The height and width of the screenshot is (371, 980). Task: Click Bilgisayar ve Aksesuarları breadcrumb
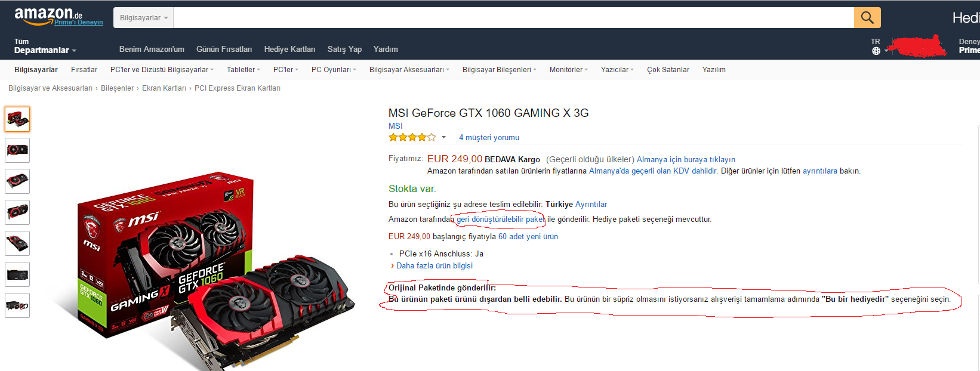[50, 88]
